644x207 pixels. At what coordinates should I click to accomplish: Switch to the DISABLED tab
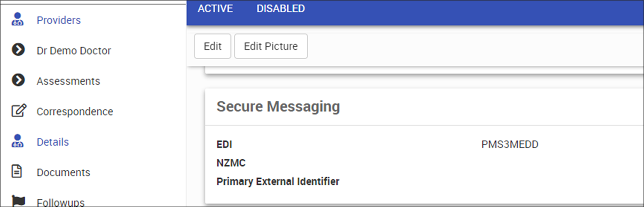[x=281, y=9]
